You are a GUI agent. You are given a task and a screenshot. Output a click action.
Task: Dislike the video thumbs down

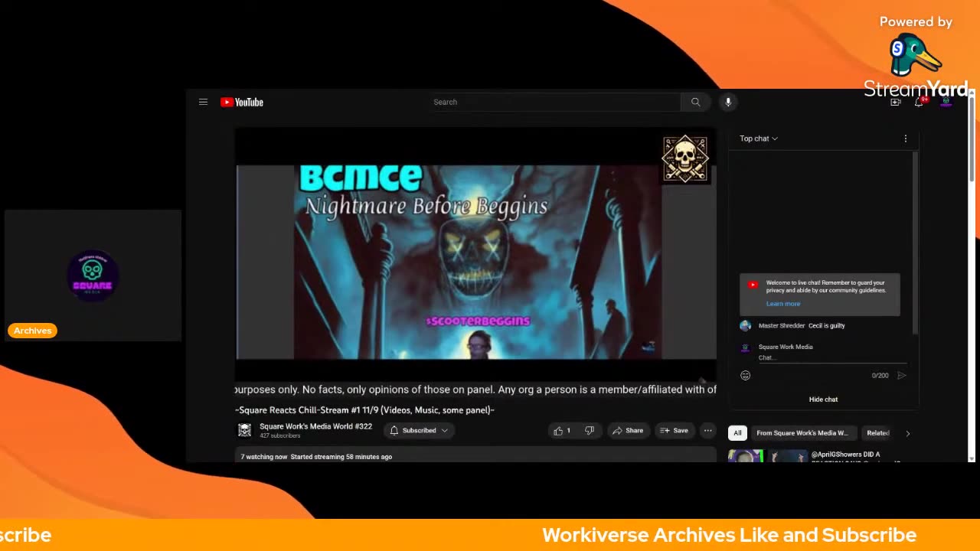[590, 431]
